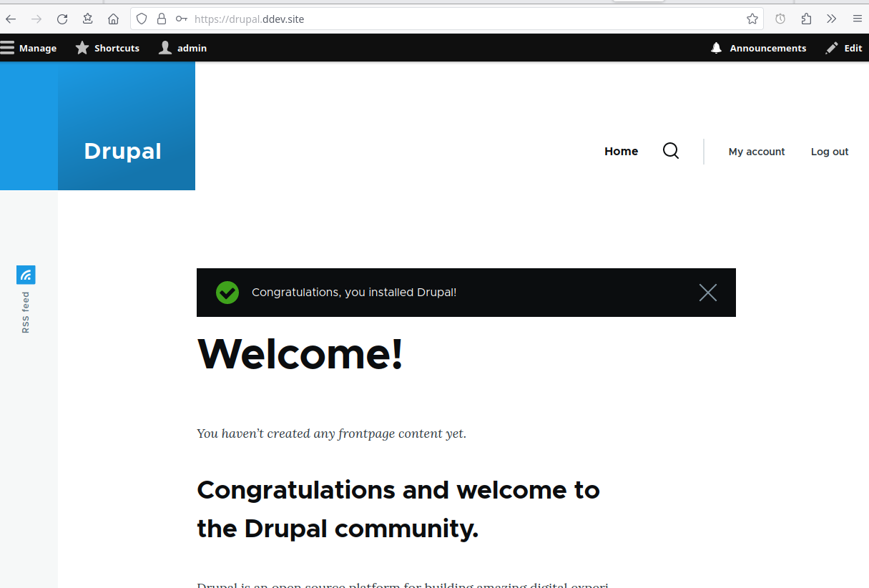Show more tools via the double chevron

[831, 19]
